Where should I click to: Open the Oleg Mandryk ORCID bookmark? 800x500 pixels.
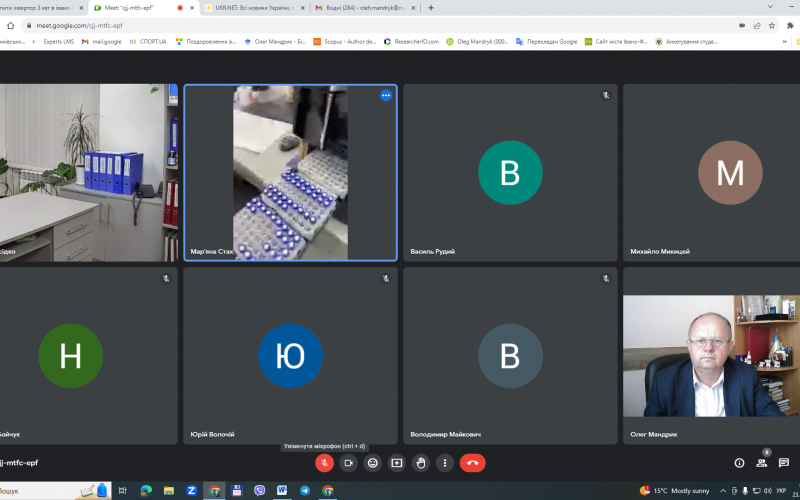pyautogui.click(x=478, y=42)
